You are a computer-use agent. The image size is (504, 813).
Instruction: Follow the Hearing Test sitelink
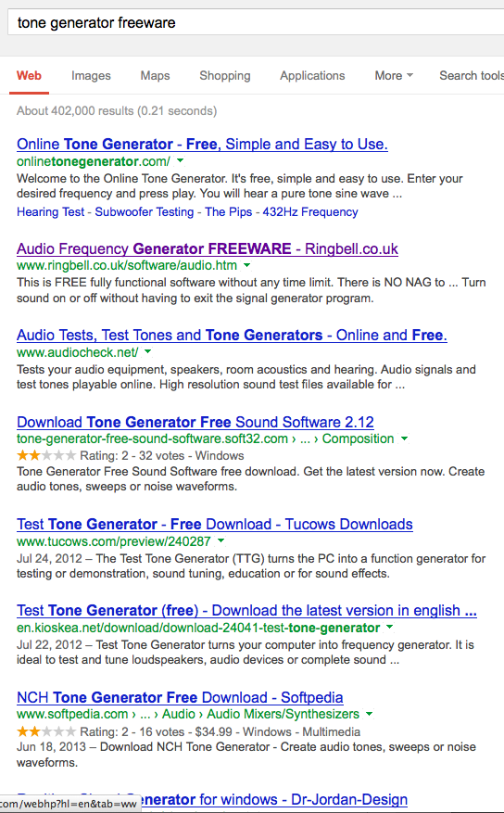click(x=50, y=212)
